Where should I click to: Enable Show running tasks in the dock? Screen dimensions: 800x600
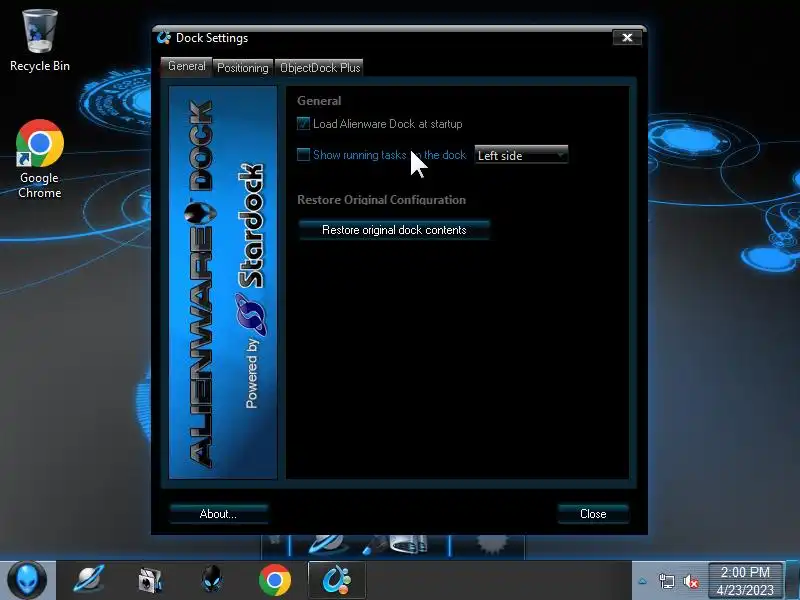click(x=303, y=155)
